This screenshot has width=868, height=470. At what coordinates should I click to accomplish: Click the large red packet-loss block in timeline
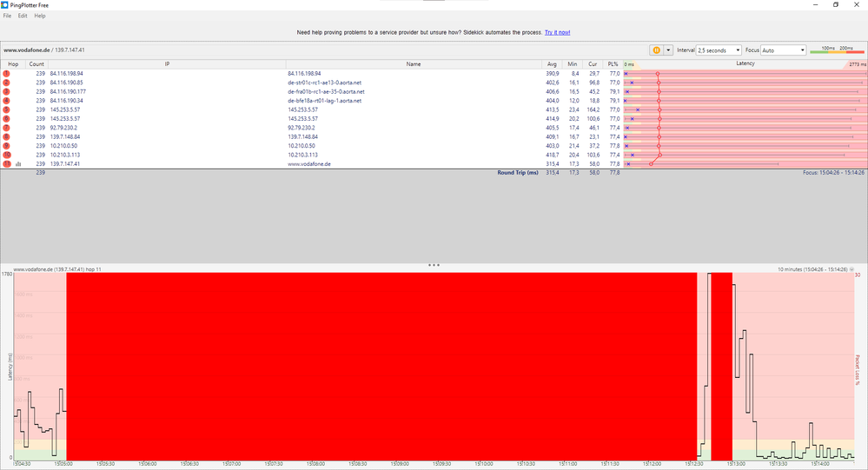[x=381, y=366]
